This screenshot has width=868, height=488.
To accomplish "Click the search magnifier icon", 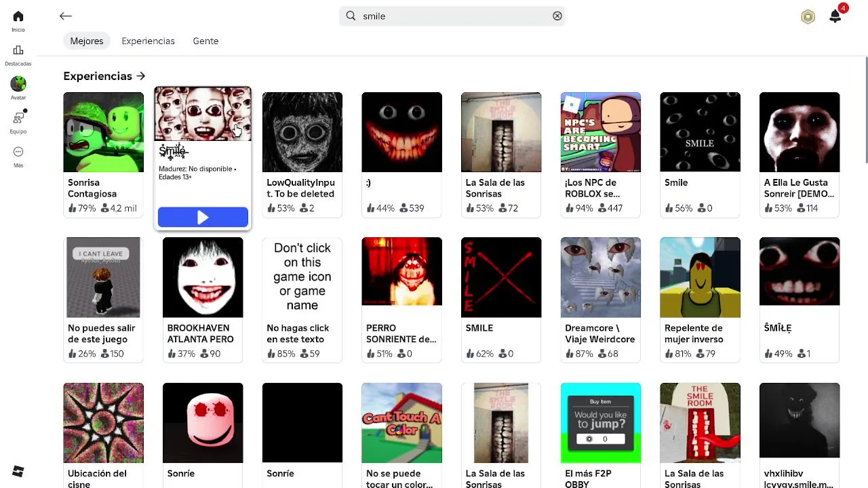I will click(351, 16).
